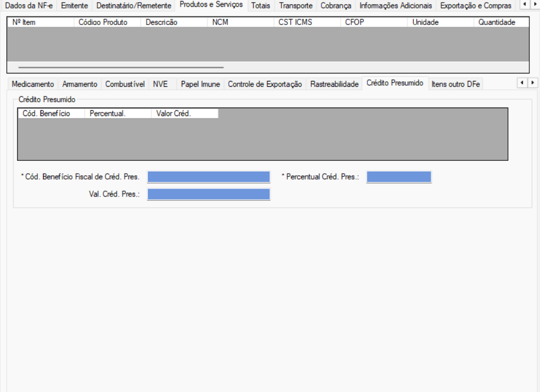Go to the Totais tab
Screen dimensions: 540x392
260,6
